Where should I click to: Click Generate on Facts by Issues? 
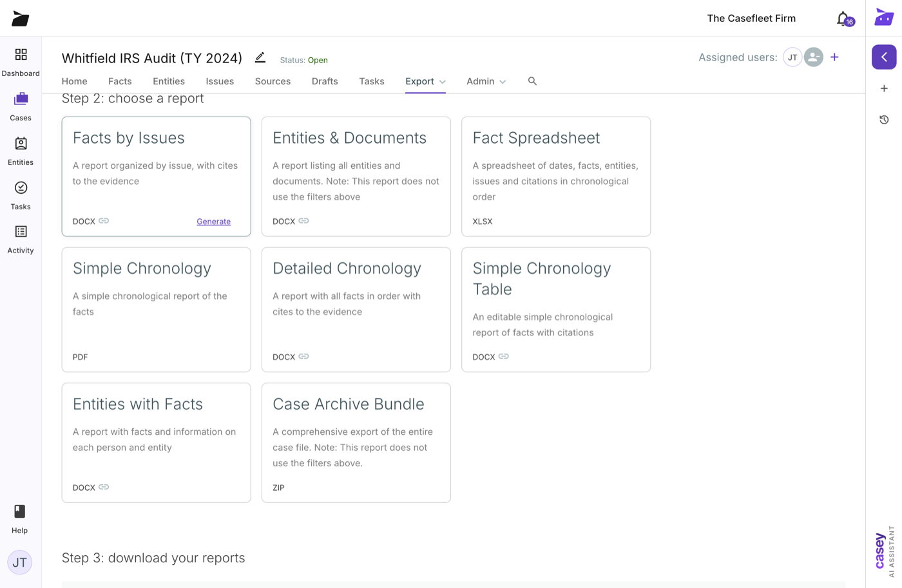pyautogui.click(x=213, y=222)
